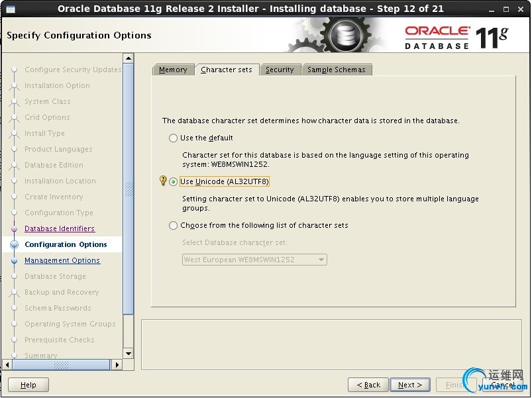Click the window menu icon in title bar
532x398 pixels.
[x=11, y=9]
